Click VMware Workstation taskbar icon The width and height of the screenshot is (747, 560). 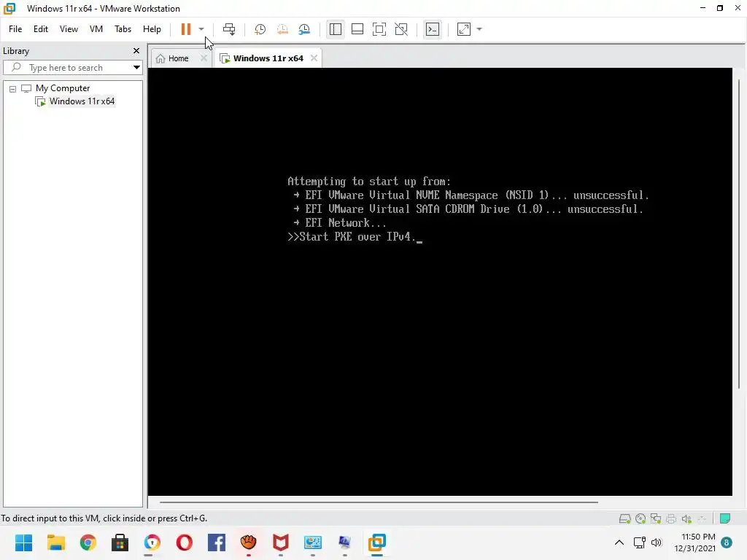coord(377,542)
